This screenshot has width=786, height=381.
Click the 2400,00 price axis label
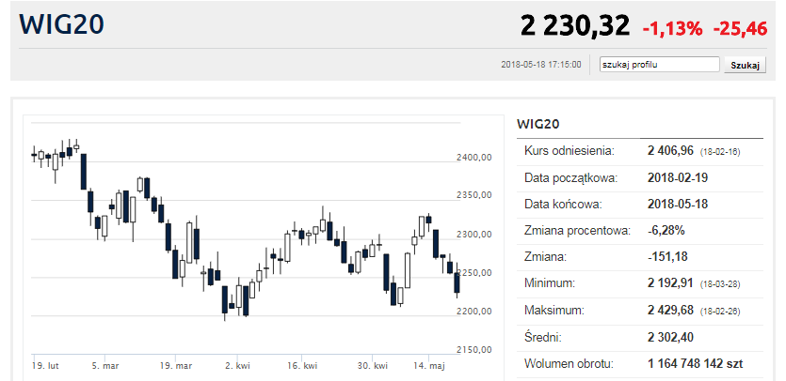474,157
